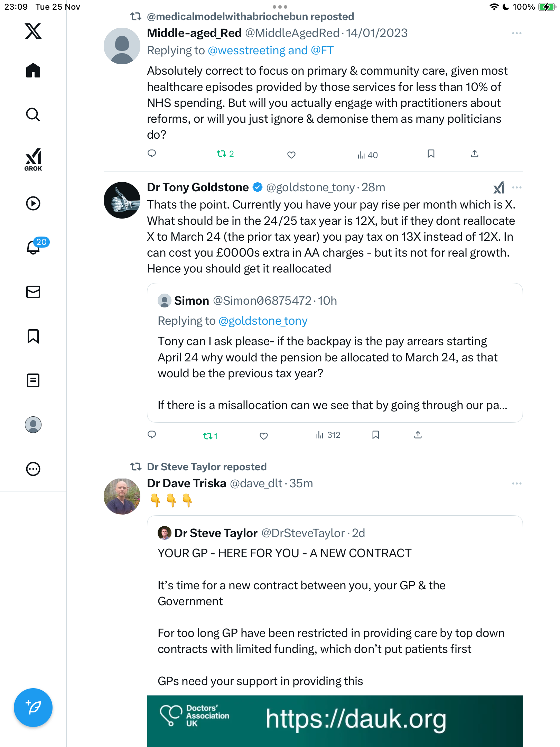Image resolution: width=560 pixels, height=747 pixels.
Task: Open Profile from the sidebar
Action: point(33,425)
